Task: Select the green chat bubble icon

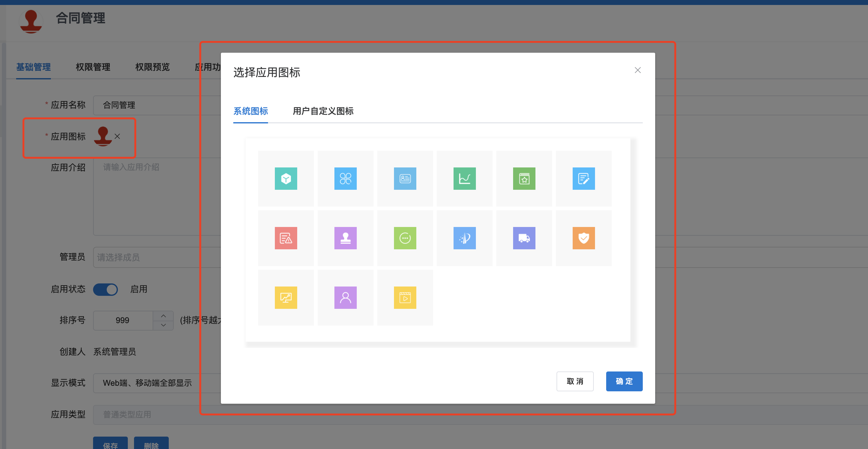Action: (x=405, y=238)
